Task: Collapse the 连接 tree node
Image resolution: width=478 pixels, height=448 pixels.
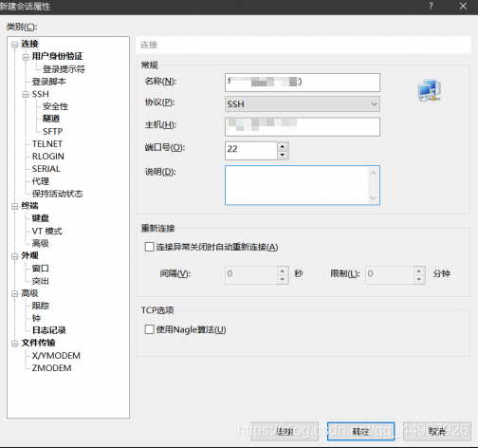Action: [14, 45]
